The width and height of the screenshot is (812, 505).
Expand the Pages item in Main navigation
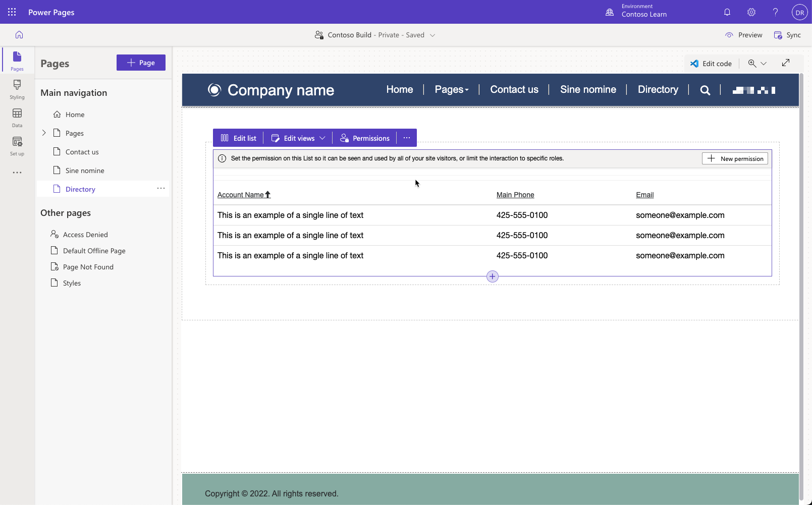pyautogui.click(x=44, y=133)
